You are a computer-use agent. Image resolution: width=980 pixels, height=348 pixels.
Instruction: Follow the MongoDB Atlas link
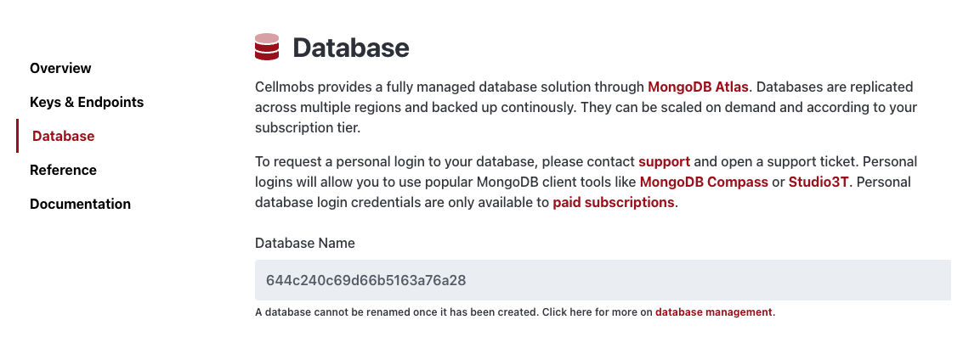698,87
